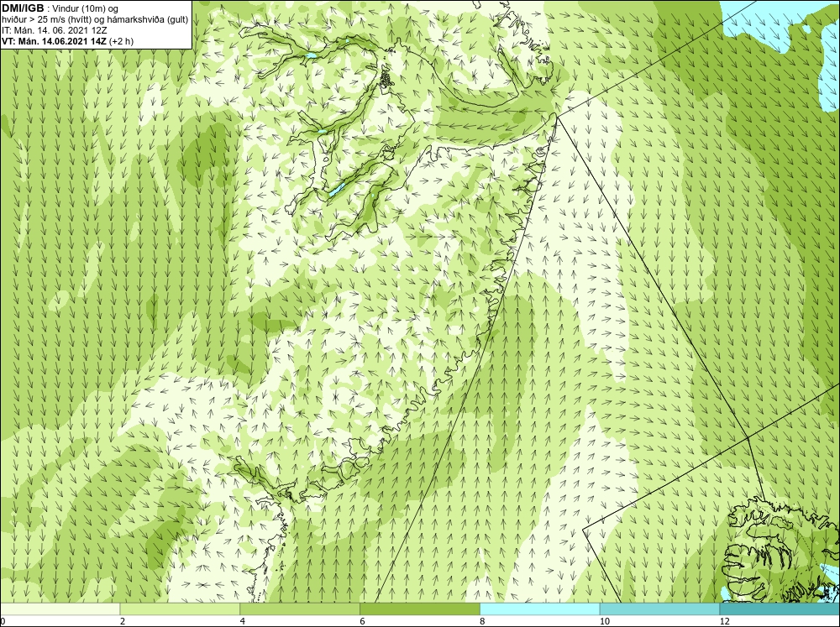Click the 4–6 m/s green swatch
840x627 pixels.
[300, 609]
